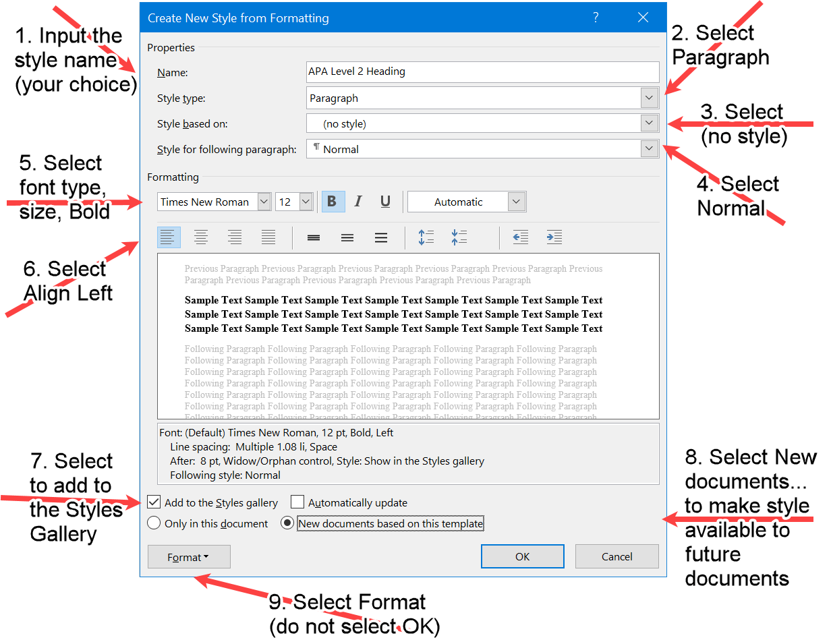Click Cancel to dismiss the dialog
The width and height of the screenshot is (831, 644).
click(x=617, y=556)
